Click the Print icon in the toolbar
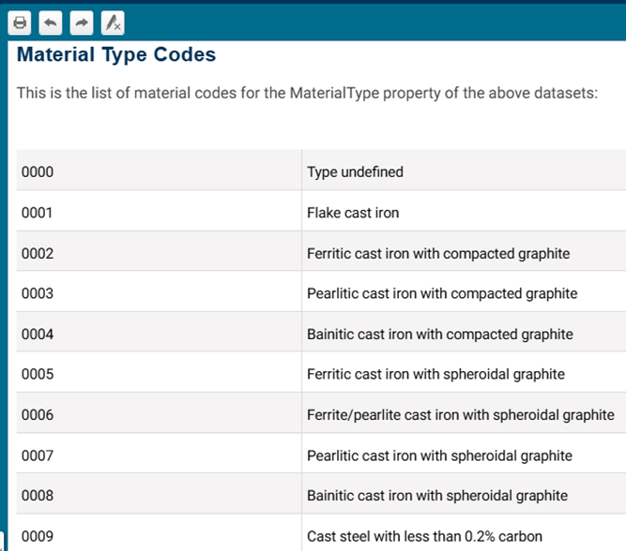This screenshot has width=626, height=551. click(x=21, y=22)
